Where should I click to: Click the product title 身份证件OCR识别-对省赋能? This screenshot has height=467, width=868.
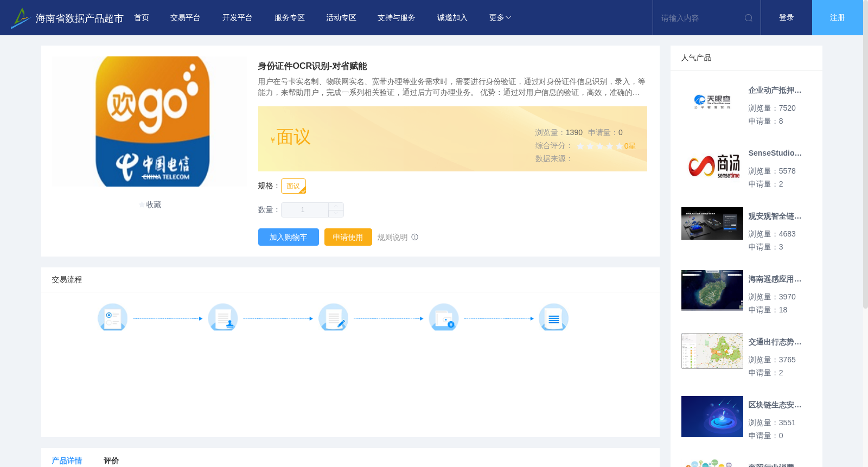tap(312, 66)
